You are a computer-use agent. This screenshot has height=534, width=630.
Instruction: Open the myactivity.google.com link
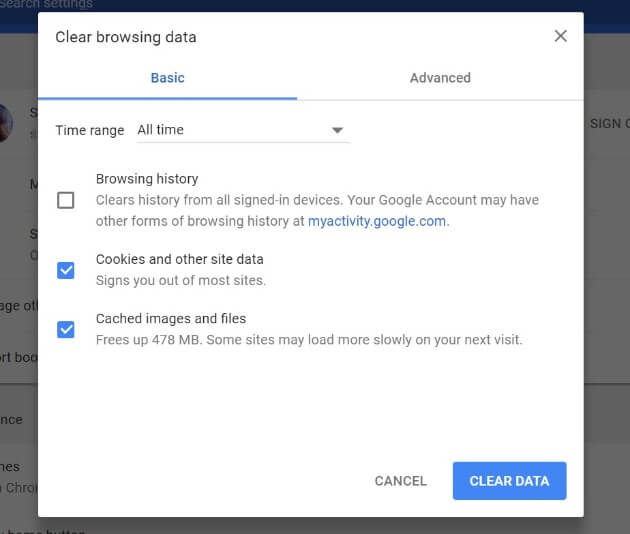(377, 221)
